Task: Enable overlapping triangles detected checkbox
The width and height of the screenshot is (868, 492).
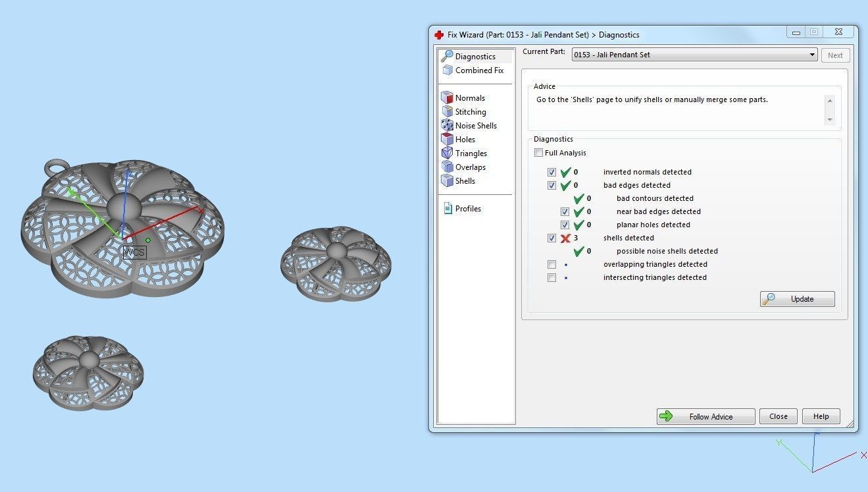Action: click(551, 264)
